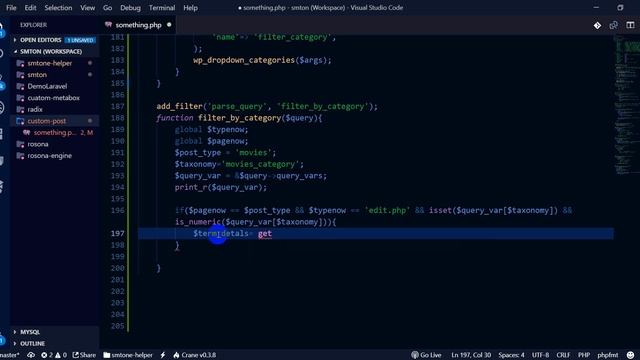Open the rosona-engine folder
Screen dimensions: 640x360
[49, 156]
